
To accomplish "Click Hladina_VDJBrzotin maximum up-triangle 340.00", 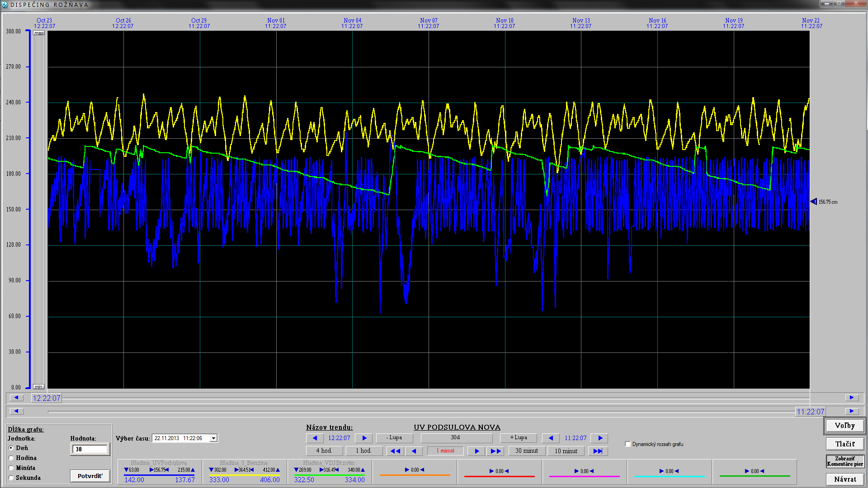I will pos(363,470).
